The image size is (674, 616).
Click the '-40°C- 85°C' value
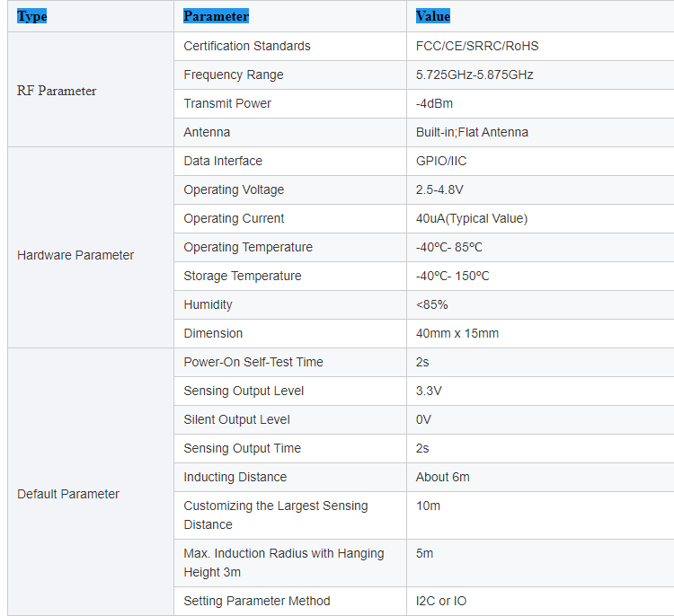[448, 248]
